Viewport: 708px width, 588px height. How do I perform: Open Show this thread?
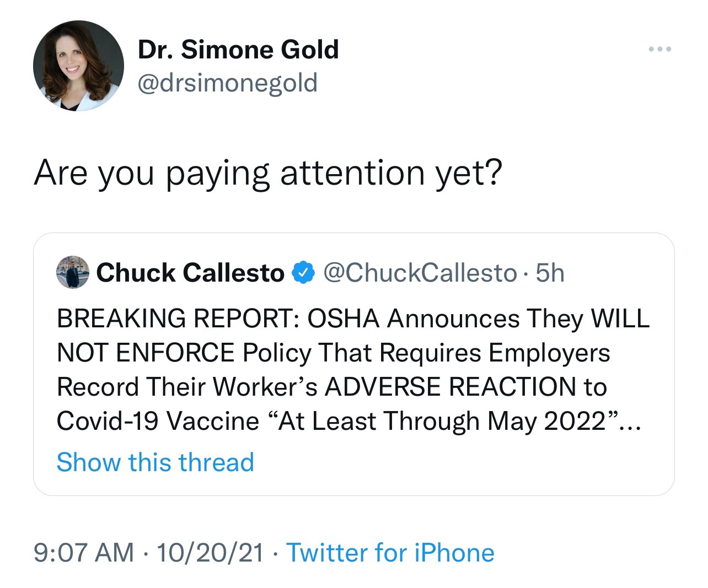155,463
